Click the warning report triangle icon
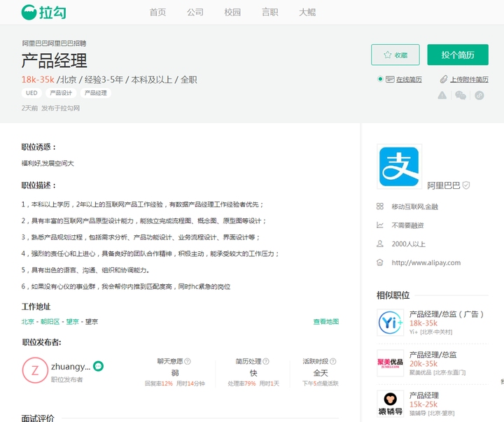This screenshot has height=422, width=504. pos(442,95)
